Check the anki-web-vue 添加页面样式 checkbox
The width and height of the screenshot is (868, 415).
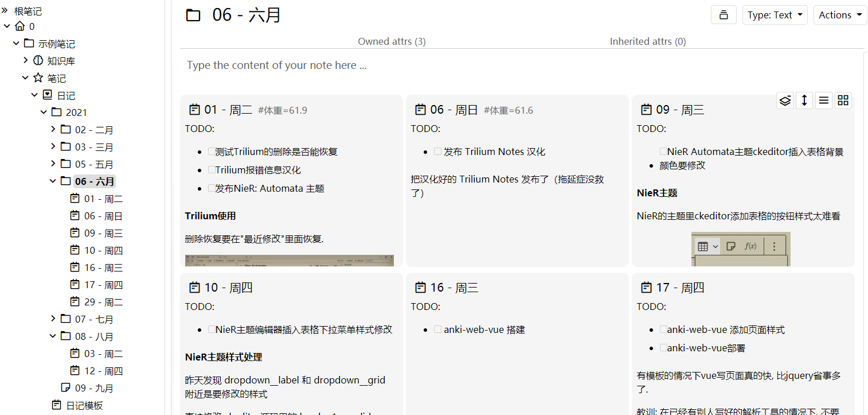click(x=663, y=330)
